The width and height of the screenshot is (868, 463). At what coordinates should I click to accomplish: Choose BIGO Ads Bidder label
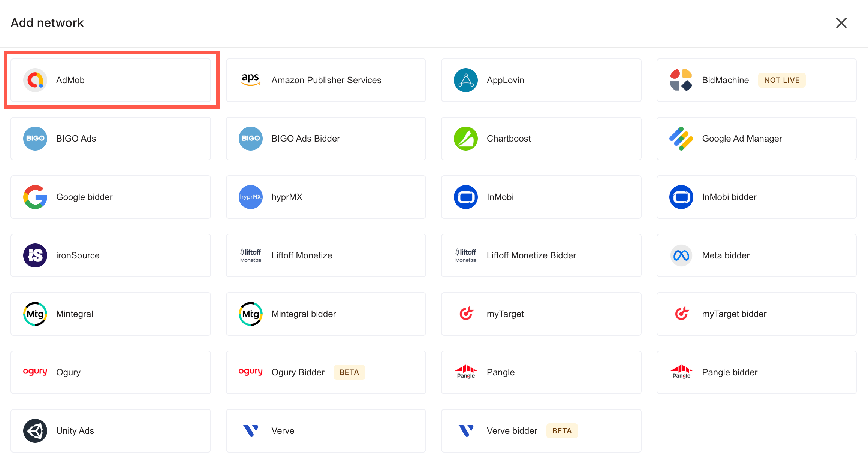click(306, 139)
